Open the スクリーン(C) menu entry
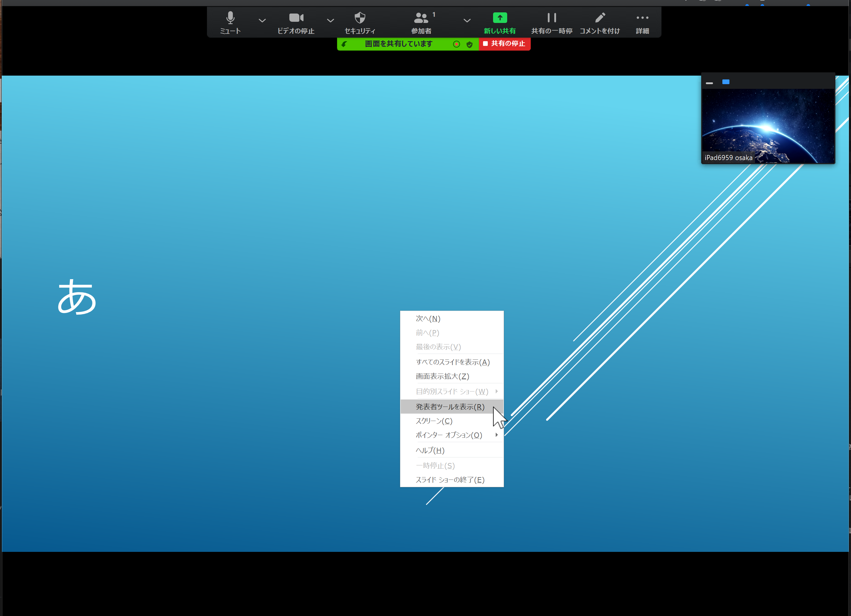Image resolution: width=851 pixels, height=616 pixels. coord(452,421)
